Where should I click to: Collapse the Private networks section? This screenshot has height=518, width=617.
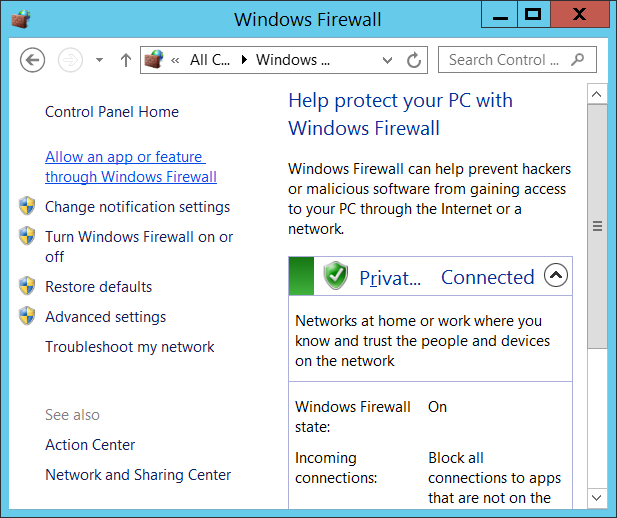coord(556,276)
